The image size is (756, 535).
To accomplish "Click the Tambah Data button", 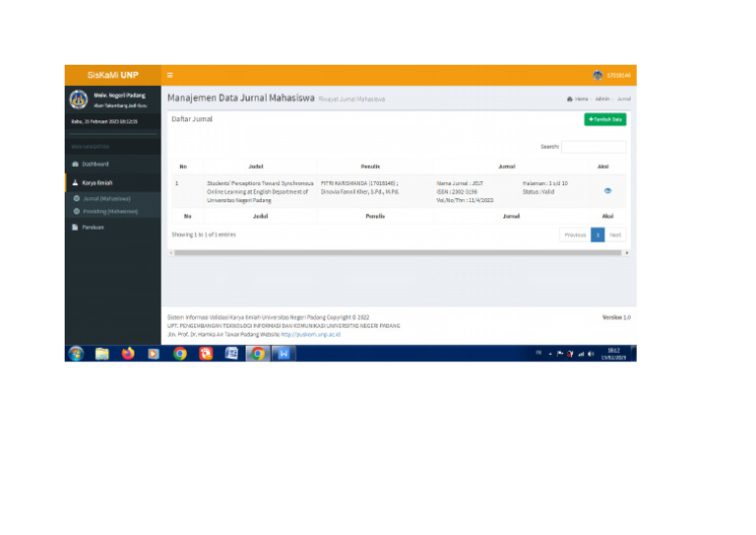I will pos(605,119).
